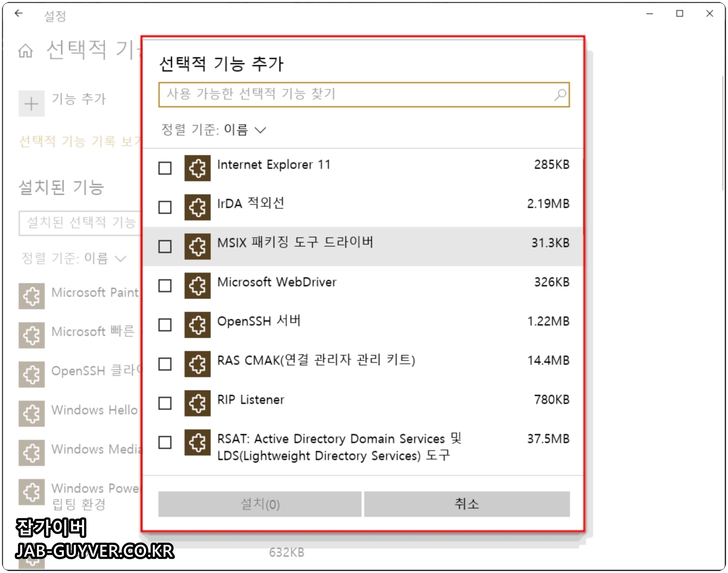Viewport: 728px width, 573px height.
Task: Click the 2.19MB size value
Action: [548, 203]
